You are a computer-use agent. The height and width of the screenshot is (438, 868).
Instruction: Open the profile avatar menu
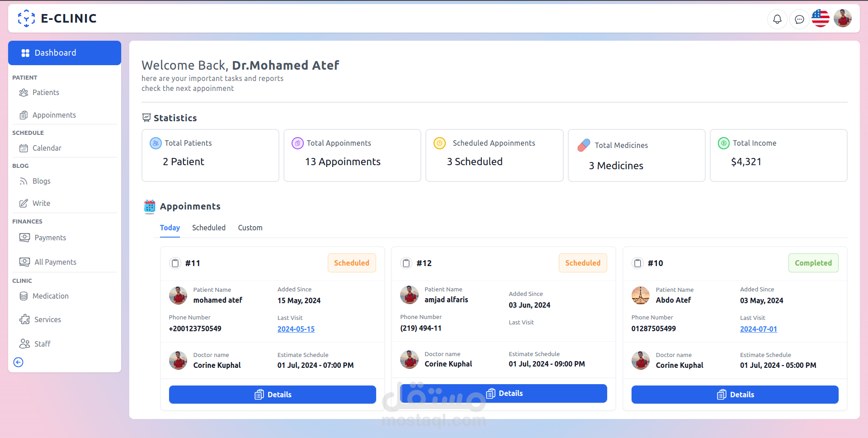pos(843,18)
